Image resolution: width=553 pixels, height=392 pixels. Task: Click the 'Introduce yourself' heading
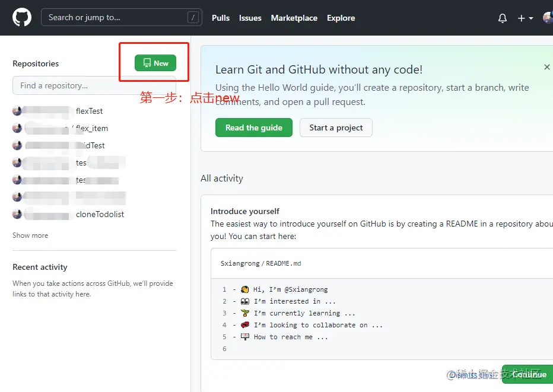(245, 211)
